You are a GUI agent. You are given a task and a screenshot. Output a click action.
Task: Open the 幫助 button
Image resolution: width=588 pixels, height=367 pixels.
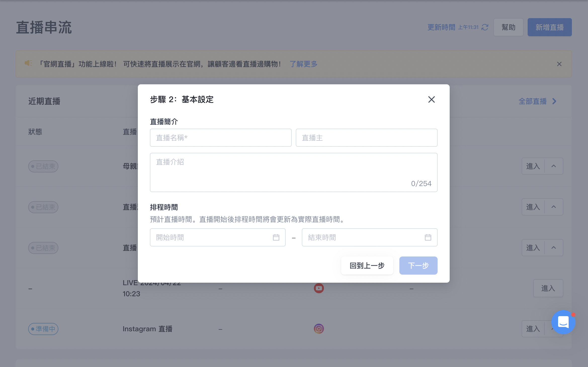tap(508, 27)
